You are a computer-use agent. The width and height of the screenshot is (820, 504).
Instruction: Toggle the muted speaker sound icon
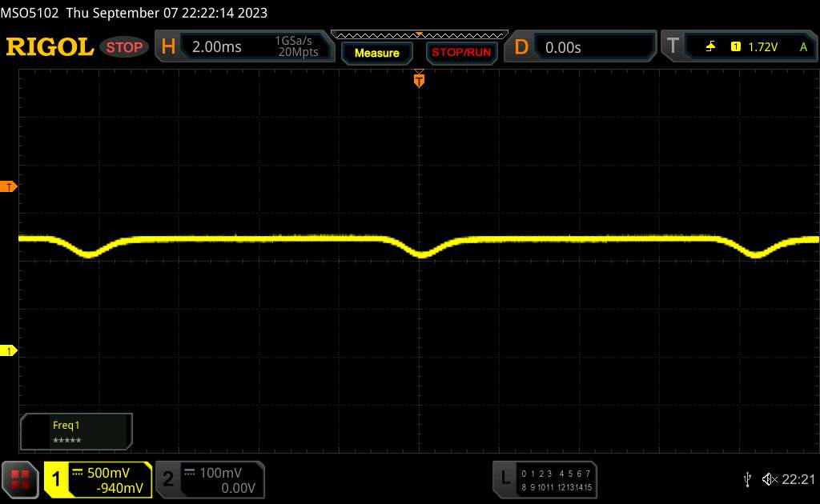coord(770,479)
